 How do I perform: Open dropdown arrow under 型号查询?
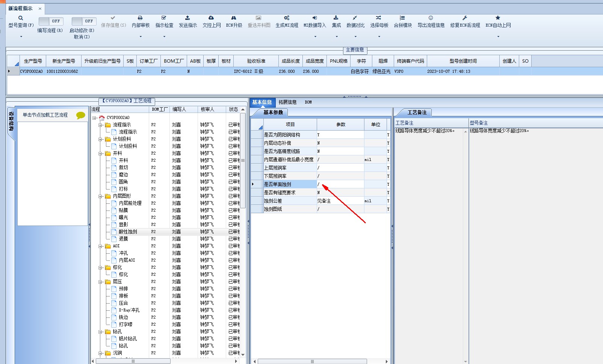21,37
